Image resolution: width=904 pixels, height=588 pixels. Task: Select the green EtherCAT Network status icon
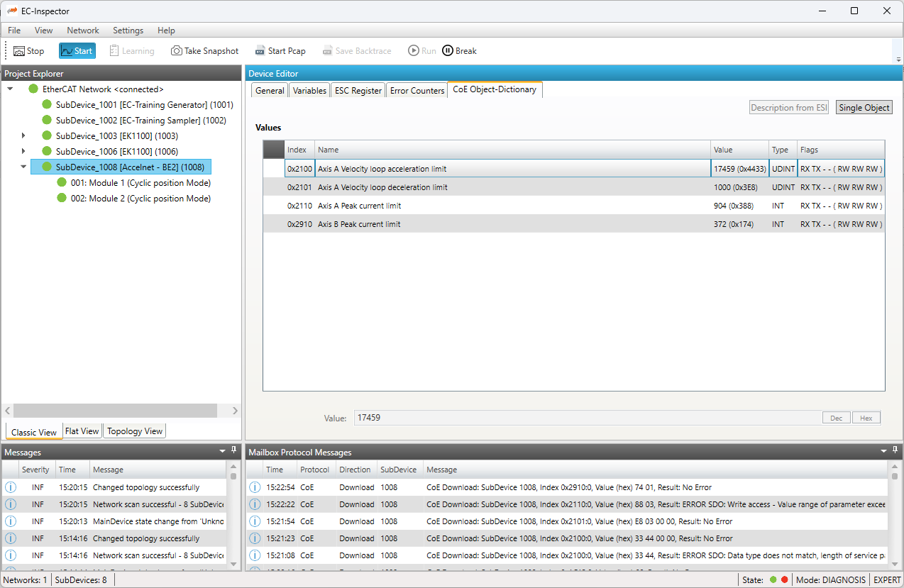33,89
